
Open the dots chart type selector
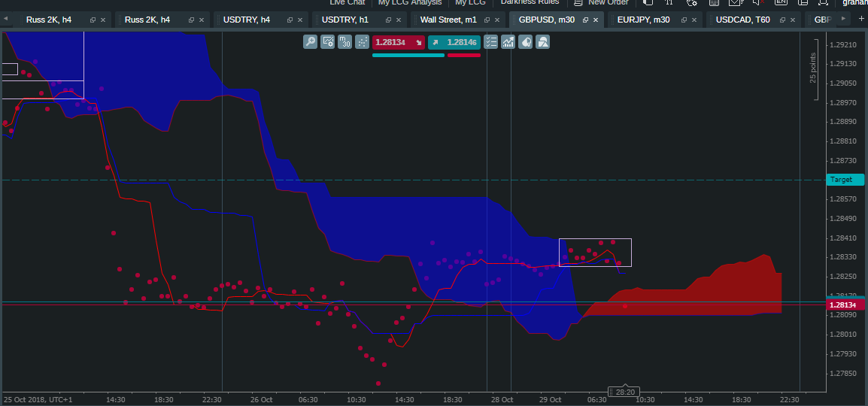tap(362, 42)
